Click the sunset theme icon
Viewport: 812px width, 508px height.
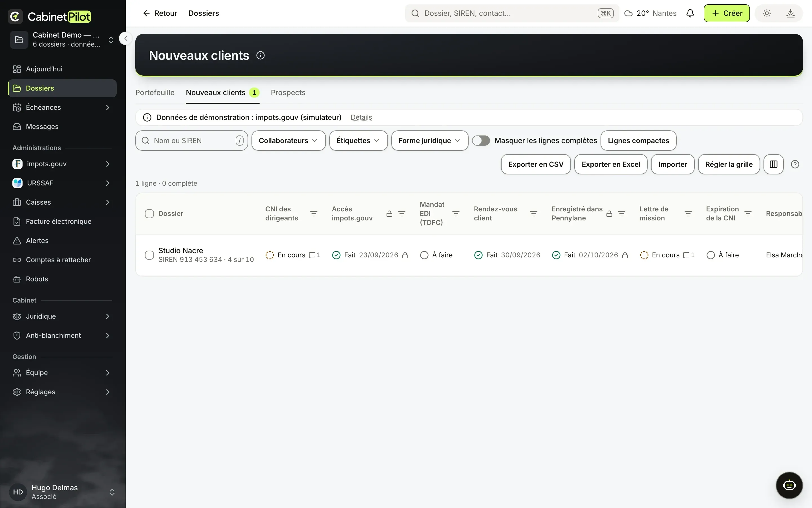[x=791, y=14]
